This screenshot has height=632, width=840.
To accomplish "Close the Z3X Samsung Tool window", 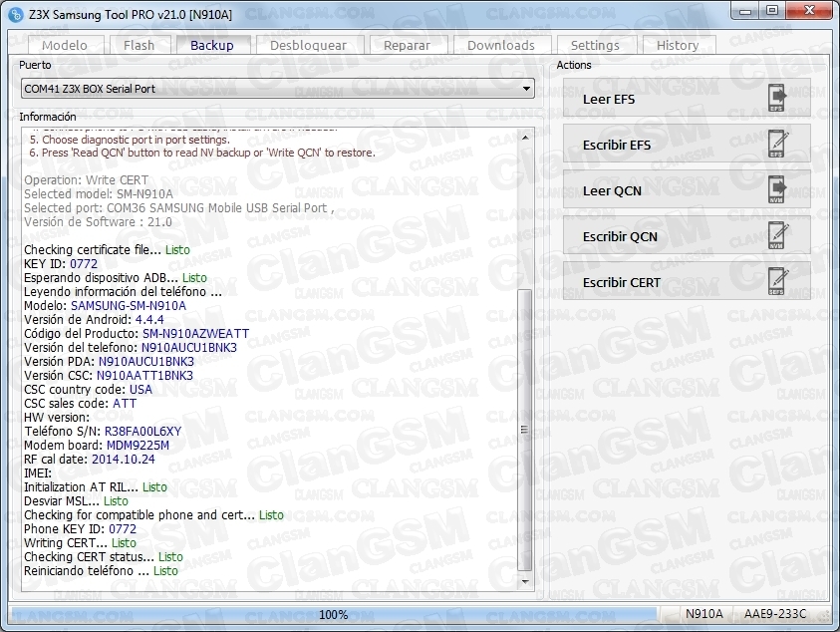I will [x=809, y=11].
